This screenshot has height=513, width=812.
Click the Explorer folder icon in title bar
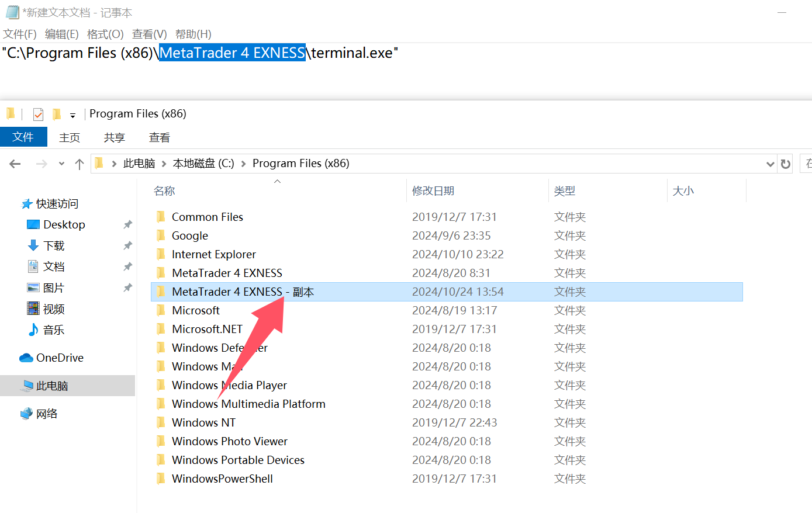10,113
